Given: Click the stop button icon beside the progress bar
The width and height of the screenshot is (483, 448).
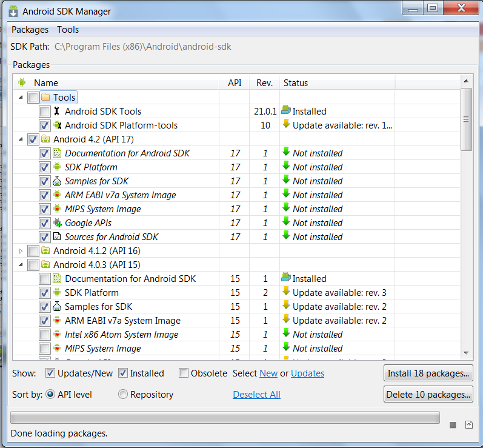Looking at the screenshot, I should tap(453, 425).
